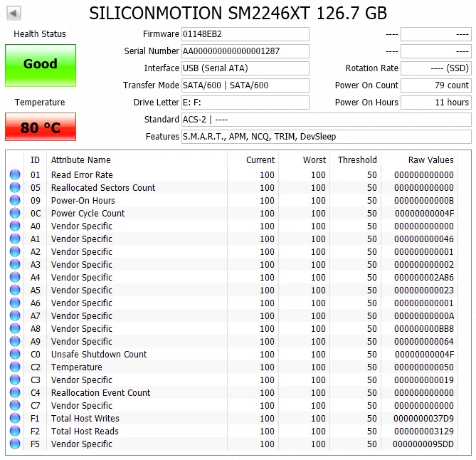Click the Firmware field 01148EB2
The height and width of the screenshot is (460, 476).
(x=245, y=34)
